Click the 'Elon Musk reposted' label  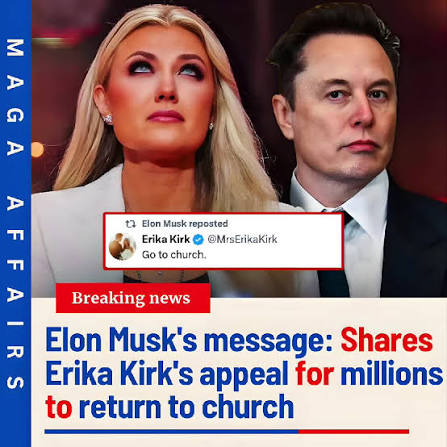(185, 223)
